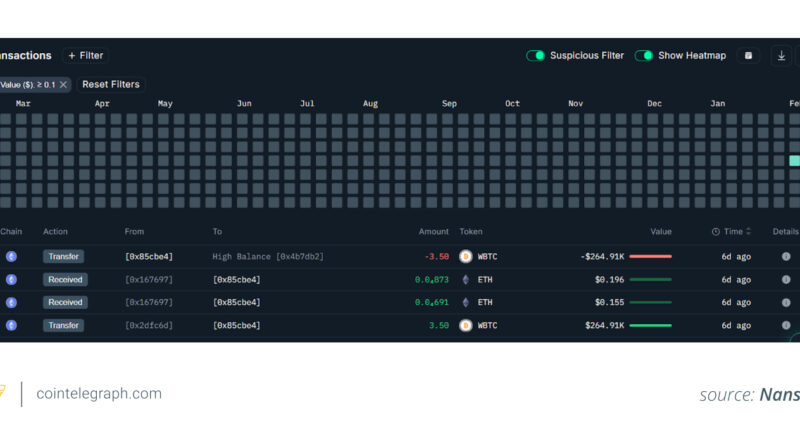Click the Value column header
Image resolution: width=800 pixels, height=445 pixels.
click(x=661, y=232)
